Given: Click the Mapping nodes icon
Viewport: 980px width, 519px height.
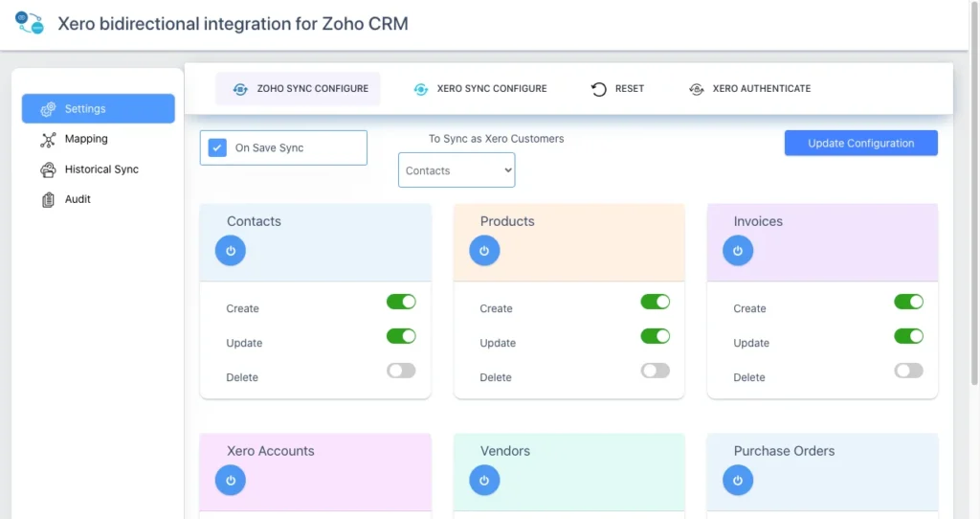Looking at the screenshot, I should [48, 140].
